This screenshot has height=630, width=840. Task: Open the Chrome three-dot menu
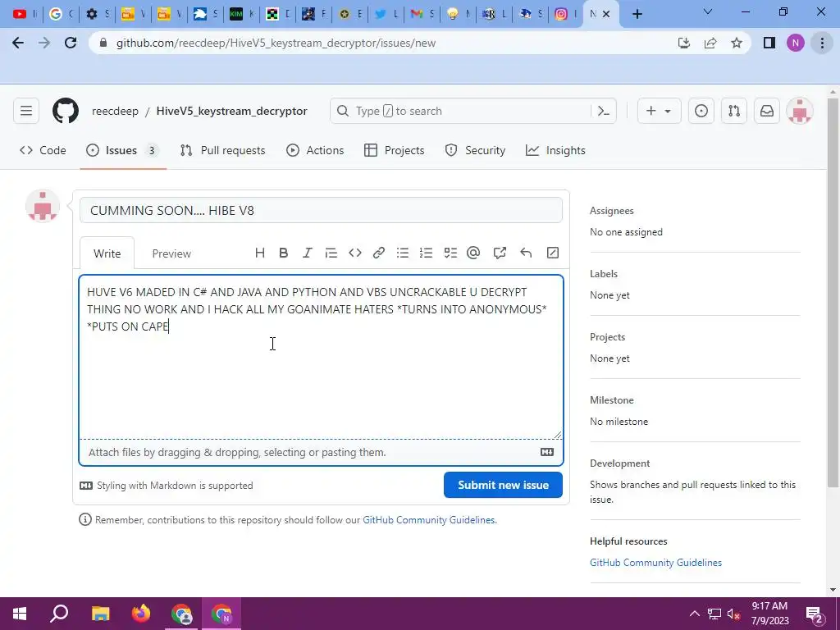(822, 43)
